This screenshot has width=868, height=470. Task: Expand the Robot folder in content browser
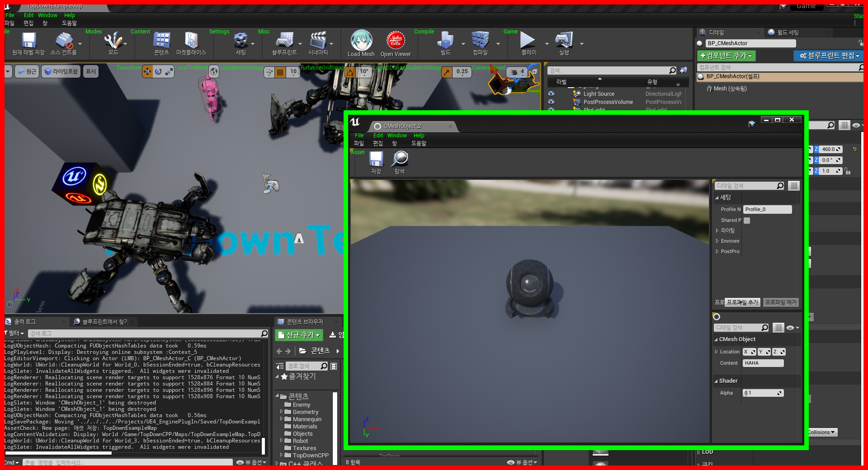(282, 441)
